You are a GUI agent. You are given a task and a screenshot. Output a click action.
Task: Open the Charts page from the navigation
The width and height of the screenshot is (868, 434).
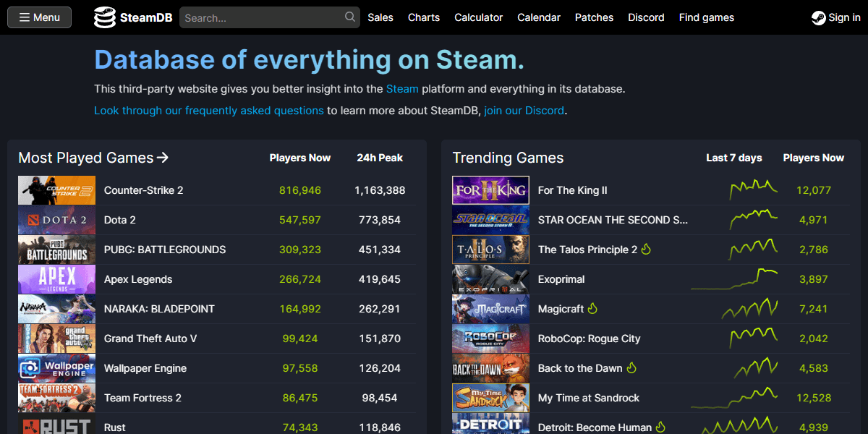pos(423,17)
